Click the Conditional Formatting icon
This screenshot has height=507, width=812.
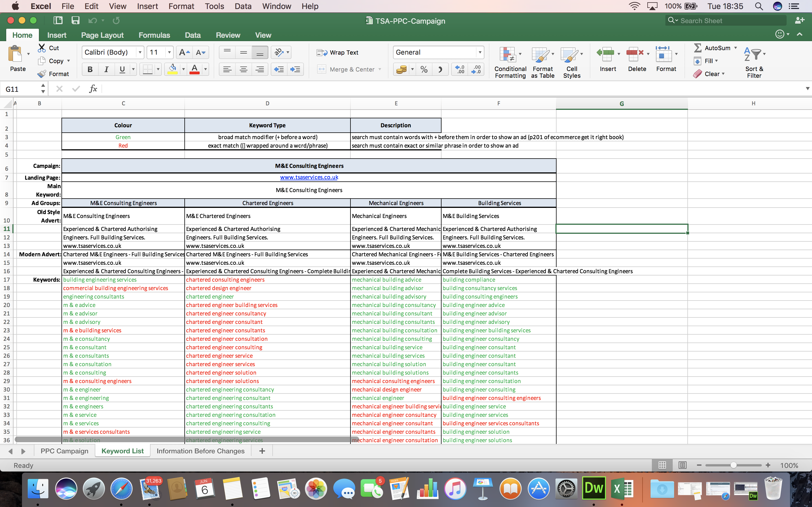(508, 55)
